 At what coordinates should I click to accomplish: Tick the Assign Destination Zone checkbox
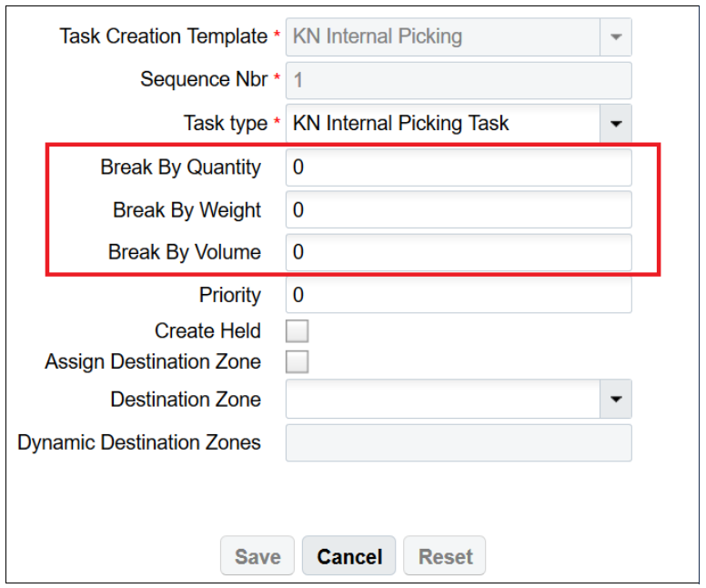pos(298,362)
